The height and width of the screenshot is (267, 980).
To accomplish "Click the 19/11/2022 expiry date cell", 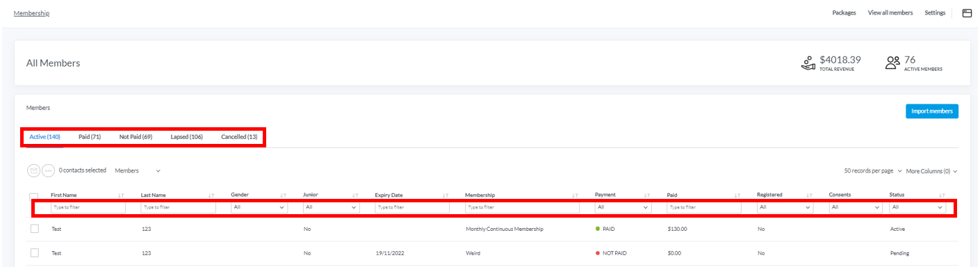I will tap(389, 253).
